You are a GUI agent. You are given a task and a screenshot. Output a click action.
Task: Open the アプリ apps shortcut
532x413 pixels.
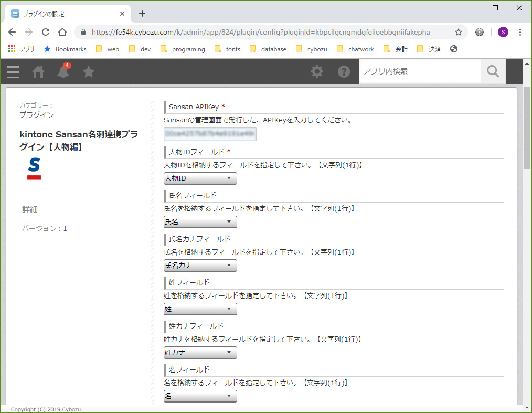22,49
